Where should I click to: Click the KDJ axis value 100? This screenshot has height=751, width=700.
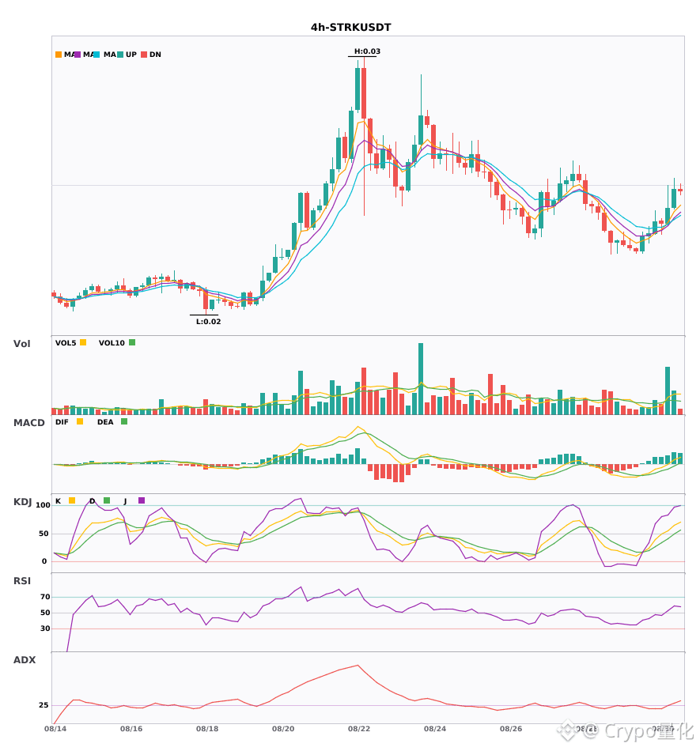(x=43, y=505)
